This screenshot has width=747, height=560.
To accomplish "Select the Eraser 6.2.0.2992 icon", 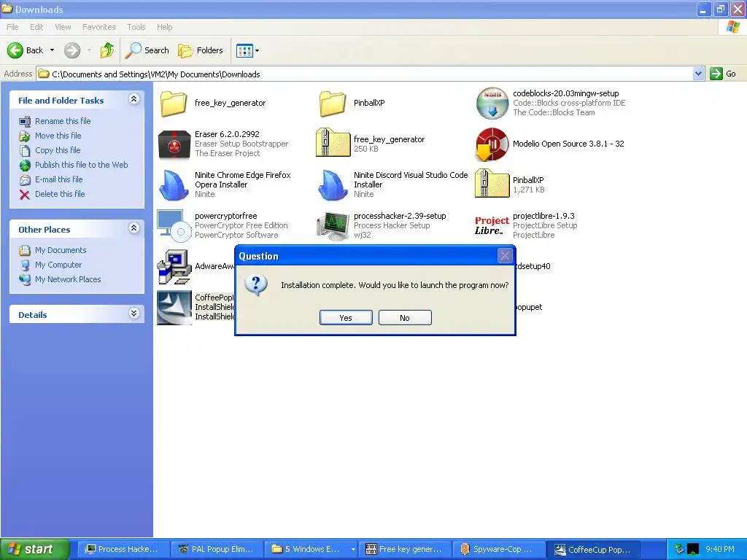I will [174, 144].
